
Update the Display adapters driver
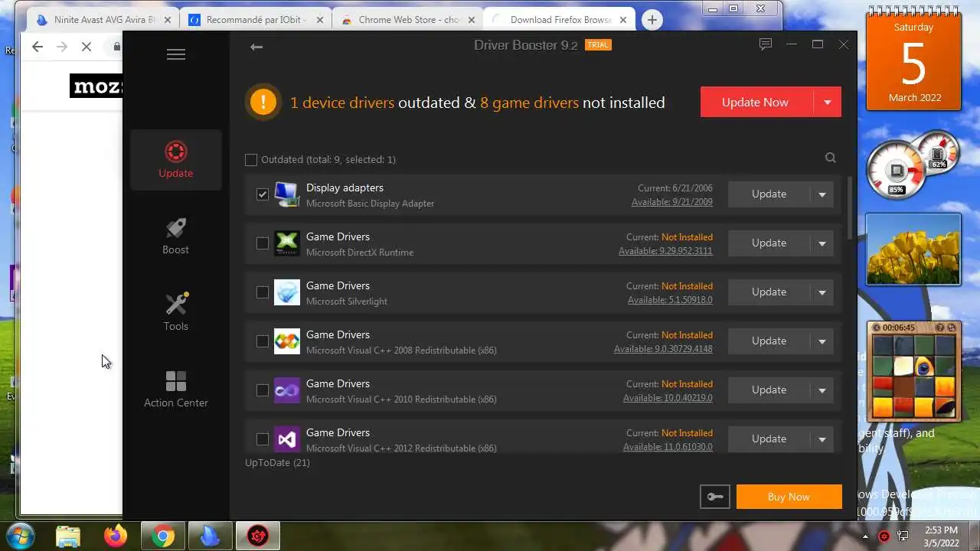point(769,194)
